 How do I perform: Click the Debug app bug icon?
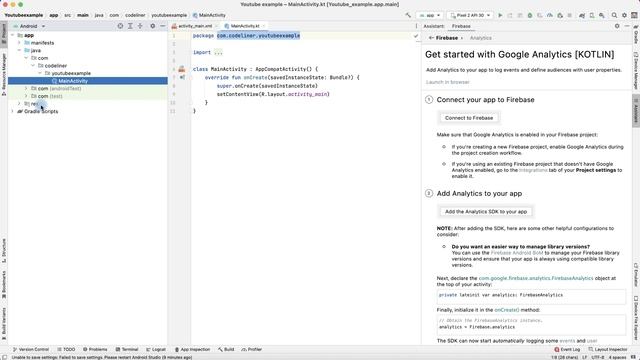pos(530,15)
